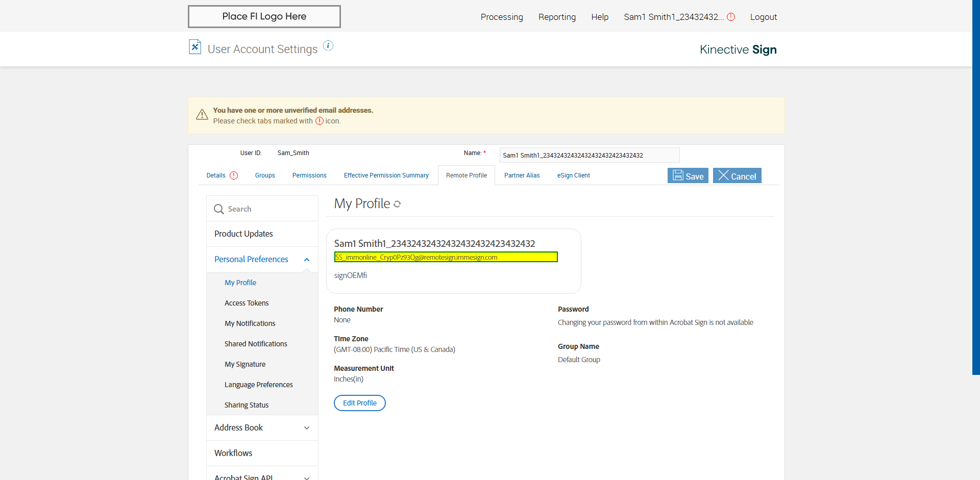The width and height of the screenshot is (980, 480).
Task: Click the Place FI Logo Here box
Action: point(264,16)
